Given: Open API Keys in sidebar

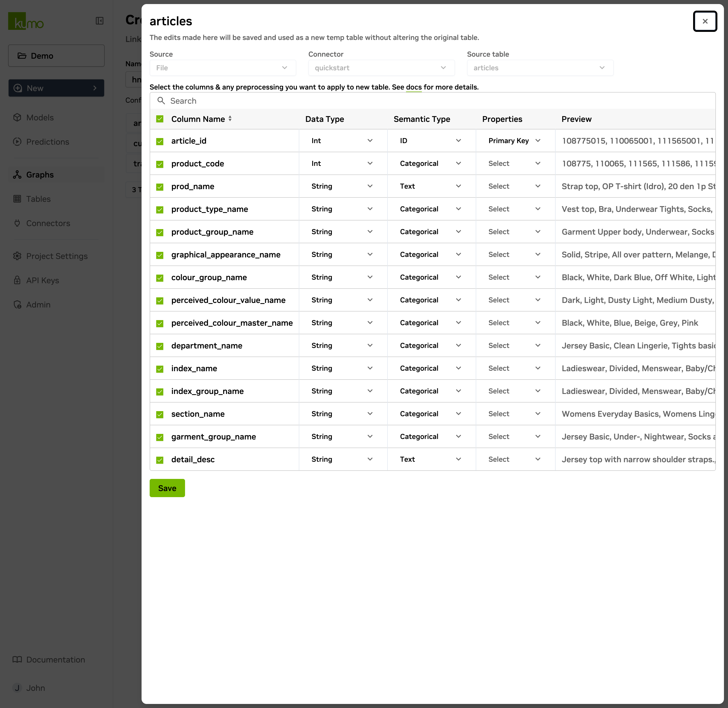Looking at the screenshot, I should (56, 280).
